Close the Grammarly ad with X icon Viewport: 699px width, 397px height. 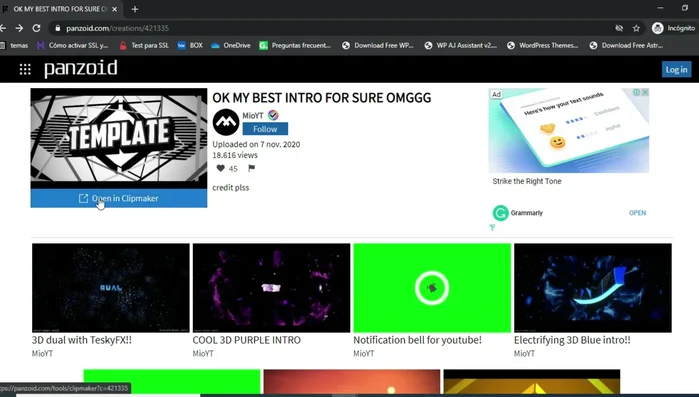[x=645, y=92]
